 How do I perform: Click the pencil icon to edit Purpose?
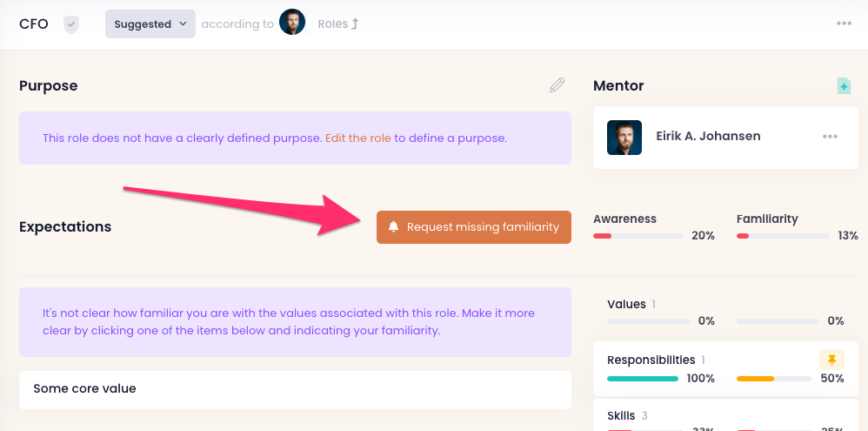click(558, 85)
